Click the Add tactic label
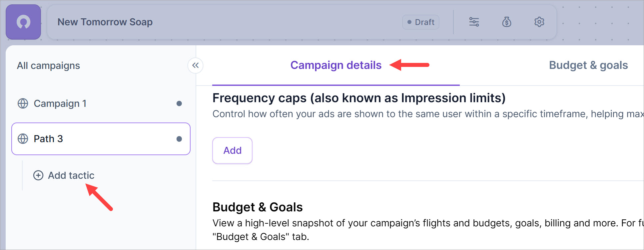The width and height of the screenshot is (644, 250). (71, 175)
